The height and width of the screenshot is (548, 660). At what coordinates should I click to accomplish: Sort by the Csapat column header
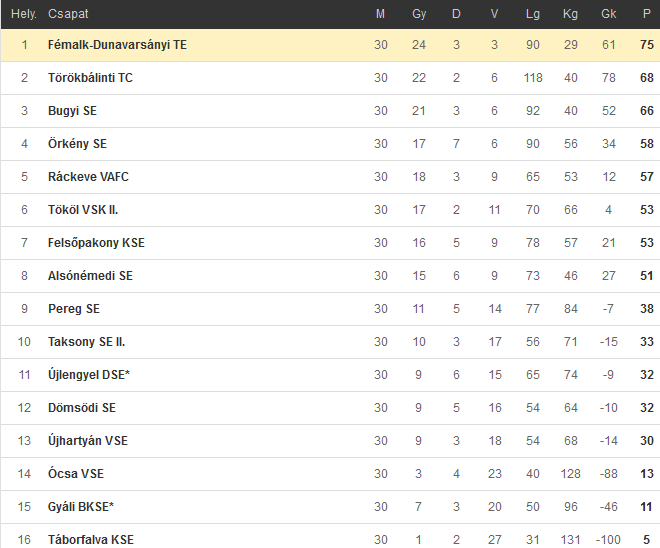pyautogui.click(x=68, y=14)
